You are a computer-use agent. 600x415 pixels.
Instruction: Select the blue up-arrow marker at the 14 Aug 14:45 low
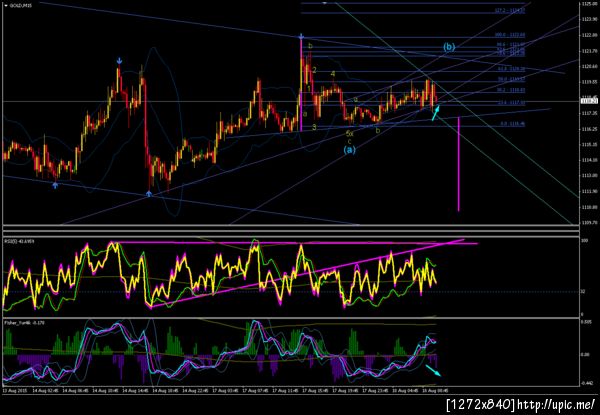coord(149,194)
